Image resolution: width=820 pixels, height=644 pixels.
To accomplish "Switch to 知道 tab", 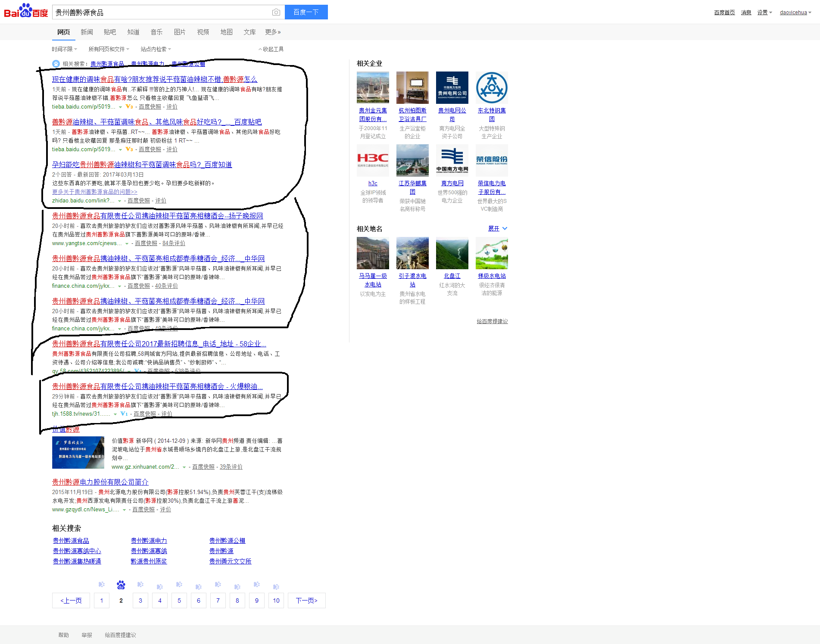I will tap(133, 32).
